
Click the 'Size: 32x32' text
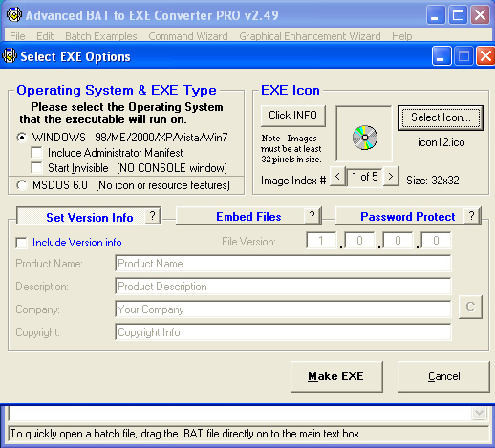tap(433, 181)
